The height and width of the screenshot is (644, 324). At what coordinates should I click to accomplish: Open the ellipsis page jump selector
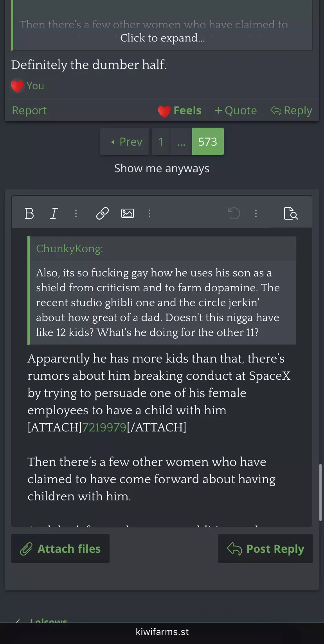(181, 141)
